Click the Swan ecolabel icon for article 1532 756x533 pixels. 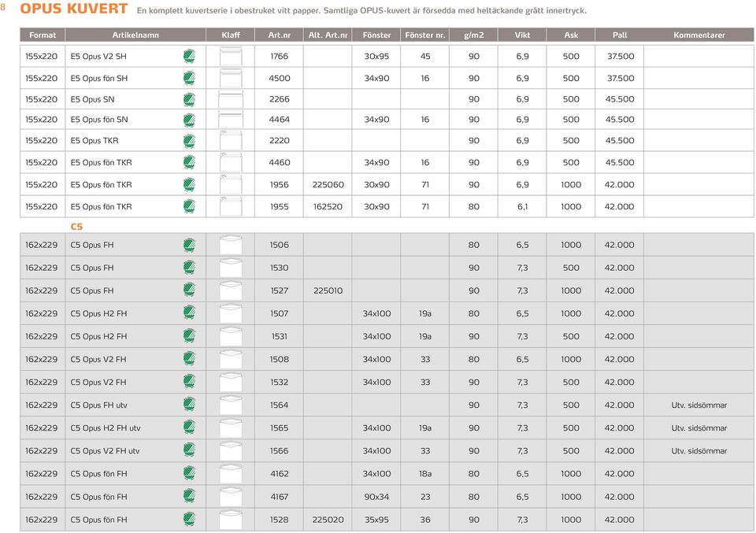click(189, 382)
